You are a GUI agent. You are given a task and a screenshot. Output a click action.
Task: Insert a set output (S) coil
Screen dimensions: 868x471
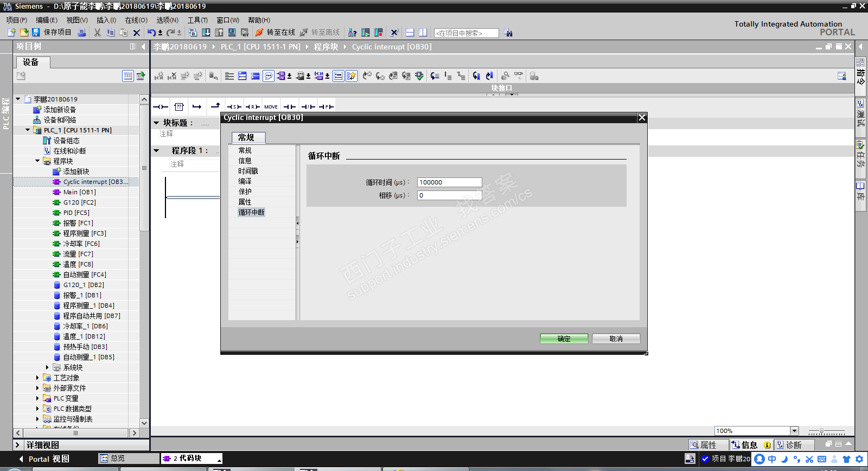(x=234, y=107)
